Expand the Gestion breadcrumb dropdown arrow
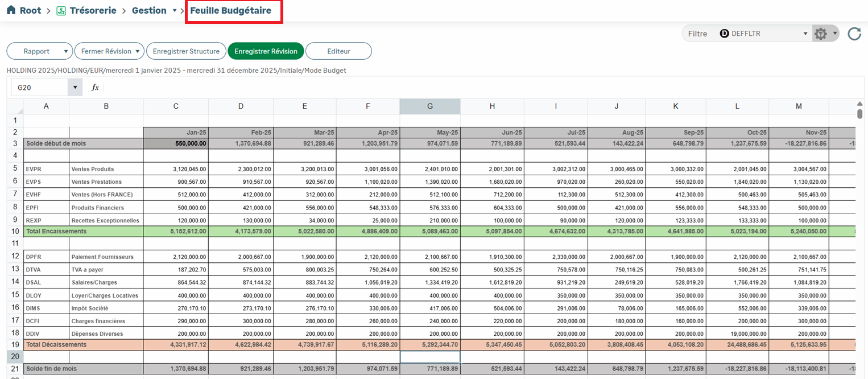The width and height of the screenshot is (868, 379). tap(175, 11)
